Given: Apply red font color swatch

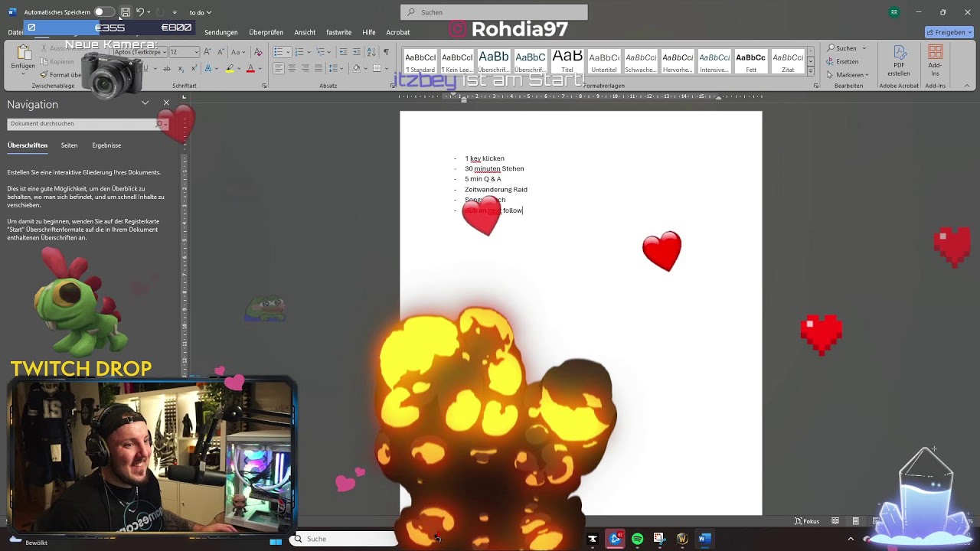Looking at the screenshot, I should [x=250, y=69].
